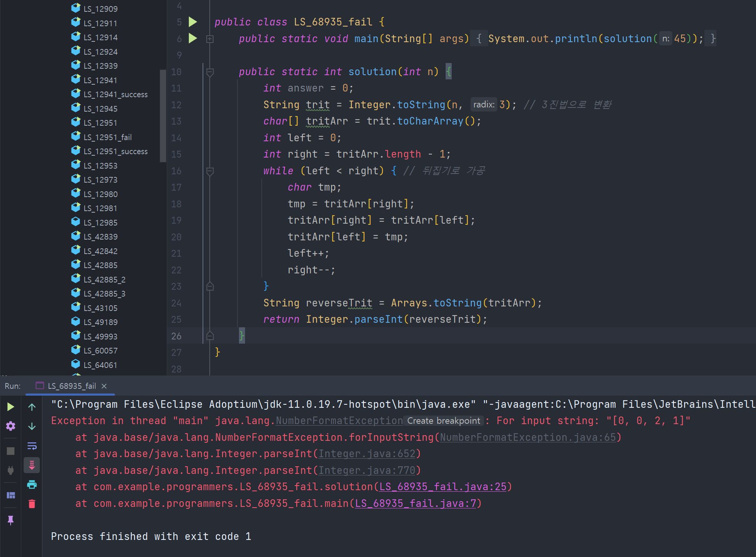Image resolution: width=756 pixels, height=557 pixels.
Task: Click the print console output icon
Action: [32, 484]
